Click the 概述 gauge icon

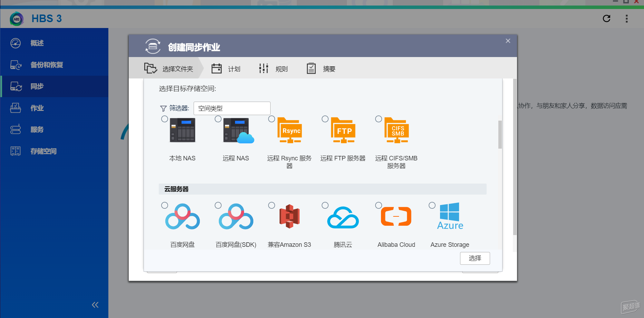pos(16,43)
